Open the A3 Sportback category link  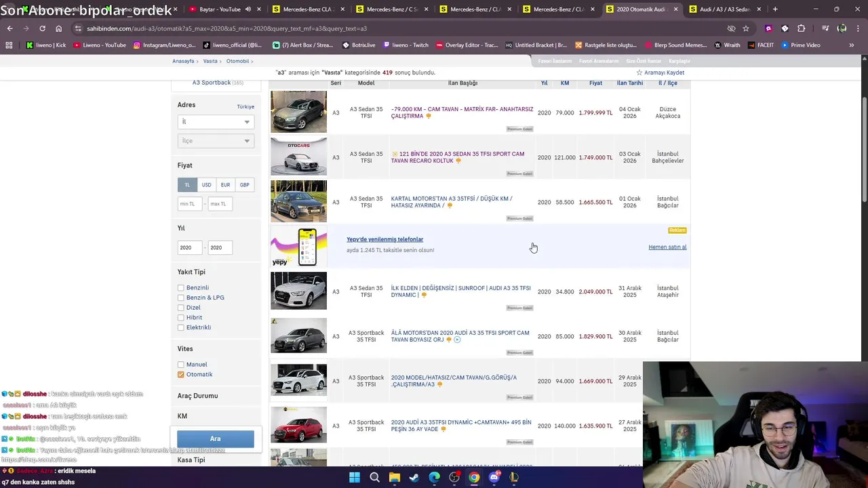[212, 83]
